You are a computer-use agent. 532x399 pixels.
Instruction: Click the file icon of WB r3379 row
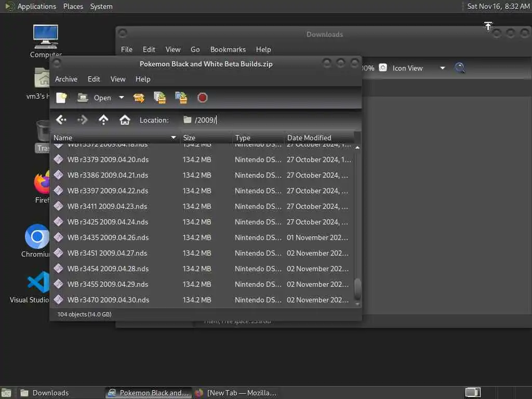click(58, 159)
